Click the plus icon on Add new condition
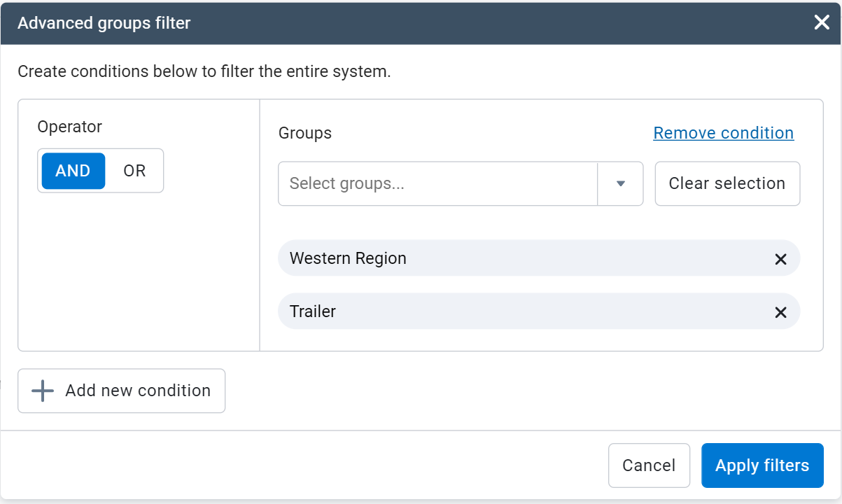Viewport: 842px width, 504px height. (43, 391)
